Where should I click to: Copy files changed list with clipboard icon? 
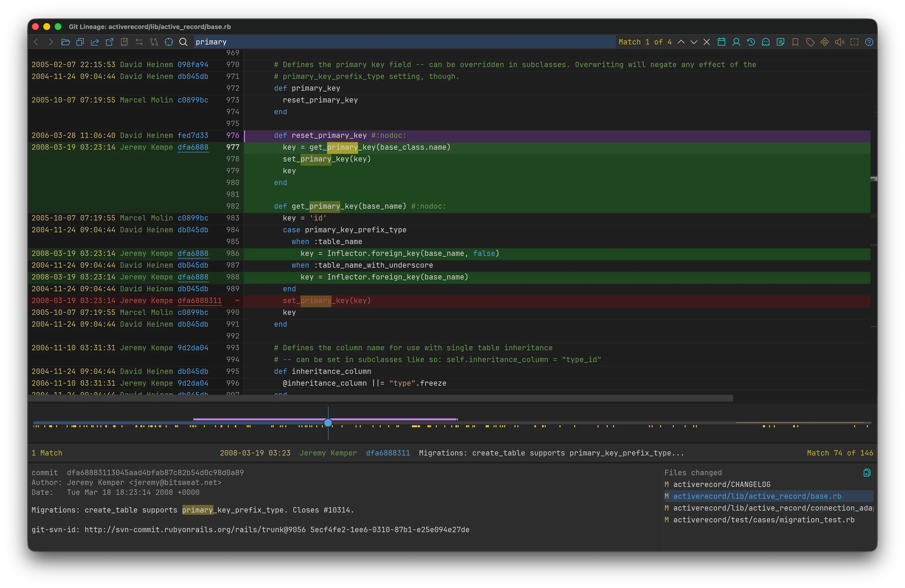click(x=867, y=472)
